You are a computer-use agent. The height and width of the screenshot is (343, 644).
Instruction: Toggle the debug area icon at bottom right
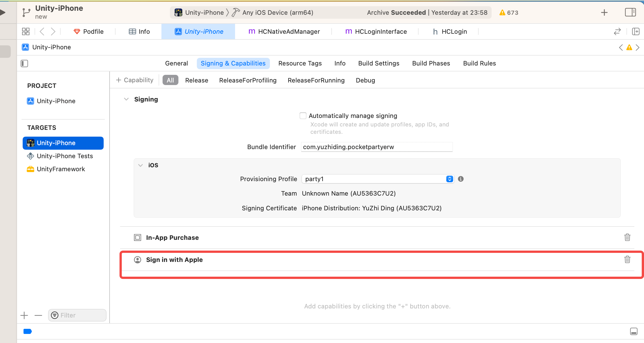click(x=634, y=331)
